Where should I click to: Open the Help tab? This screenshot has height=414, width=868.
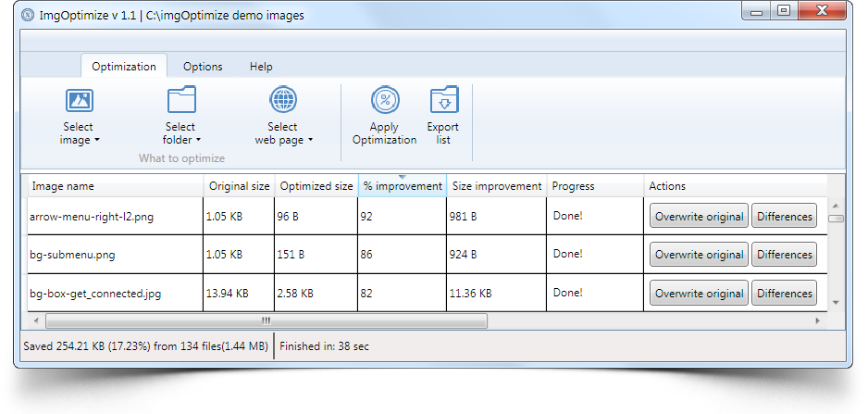tap(261, 67)
